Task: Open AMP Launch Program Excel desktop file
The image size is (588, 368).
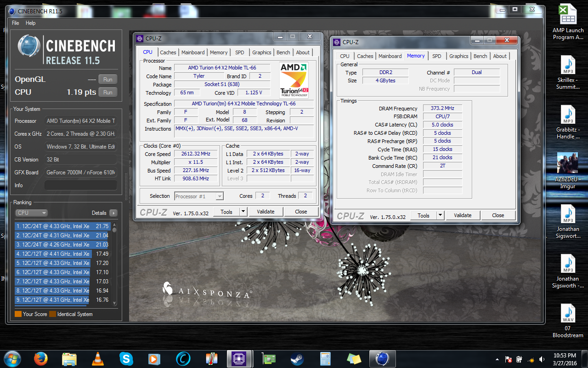Action: [x=568, y=22]
